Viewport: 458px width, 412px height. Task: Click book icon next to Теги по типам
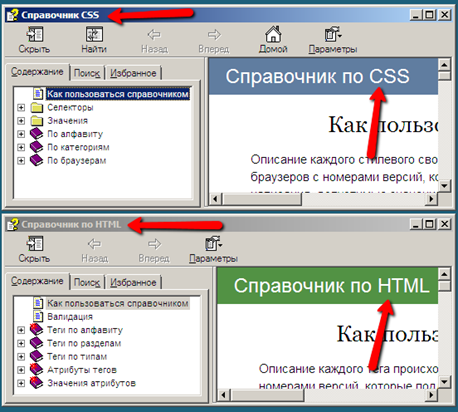coord(37,356)
